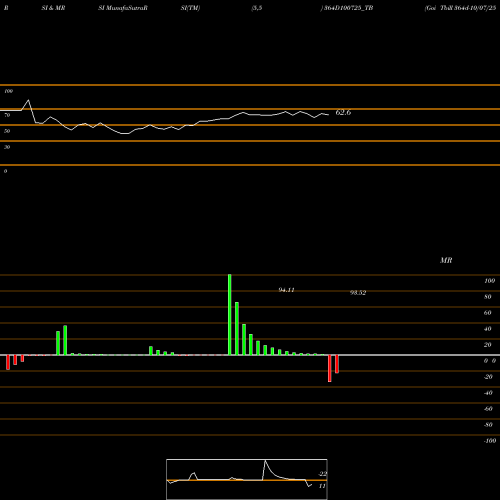Click the RSI axis label 50

[7, 131]
